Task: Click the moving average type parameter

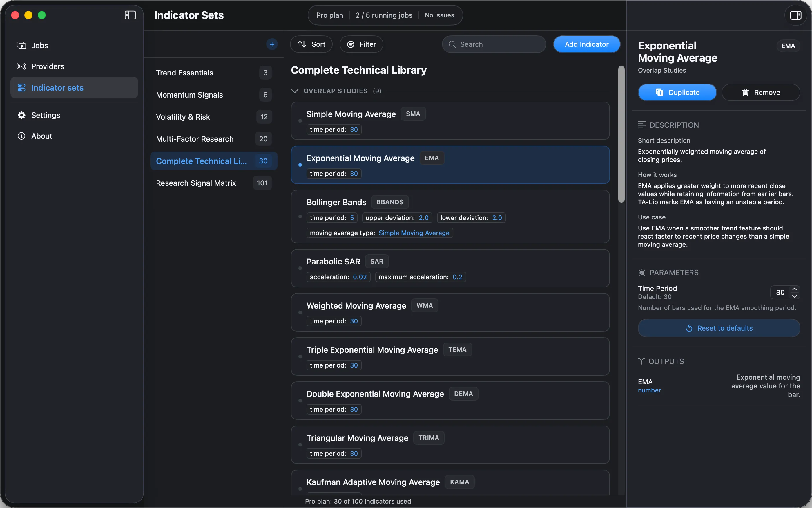Action: [x=380, y=233]
